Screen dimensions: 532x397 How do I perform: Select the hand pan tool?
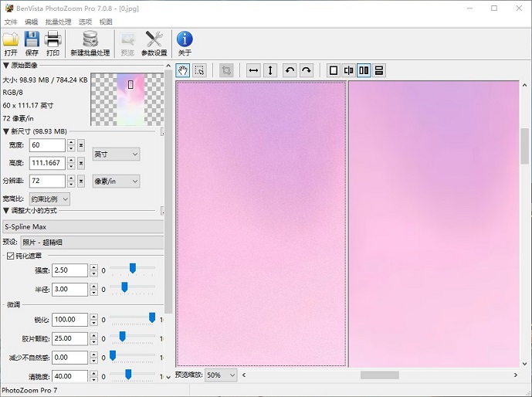pos(183,70)
